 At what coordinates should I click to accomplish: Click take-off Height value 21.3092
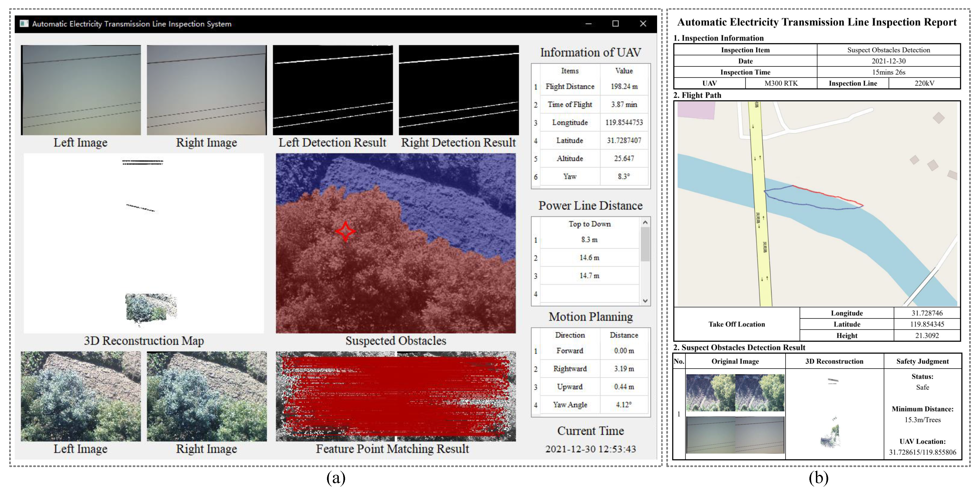tap(927, 335)
